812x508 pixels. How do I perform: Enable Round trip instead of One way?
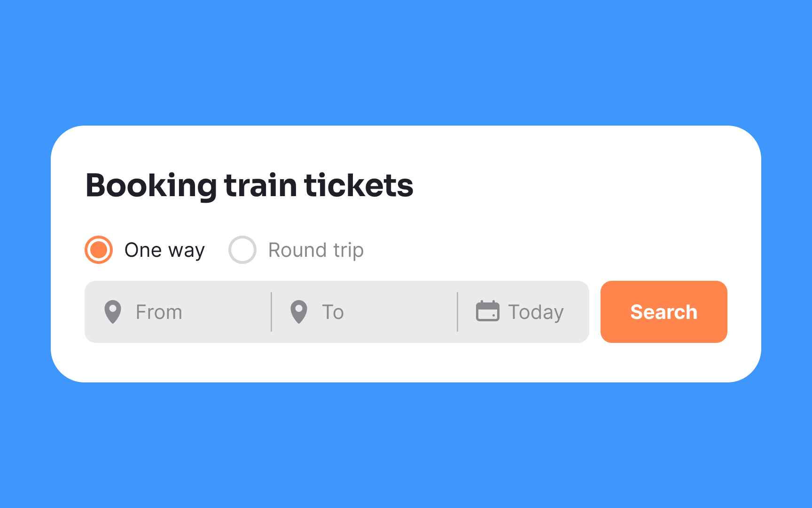coord(242,250)
